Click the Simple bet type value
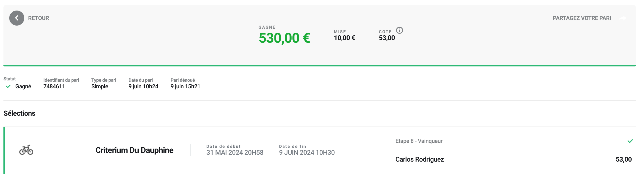 point(100,86)
